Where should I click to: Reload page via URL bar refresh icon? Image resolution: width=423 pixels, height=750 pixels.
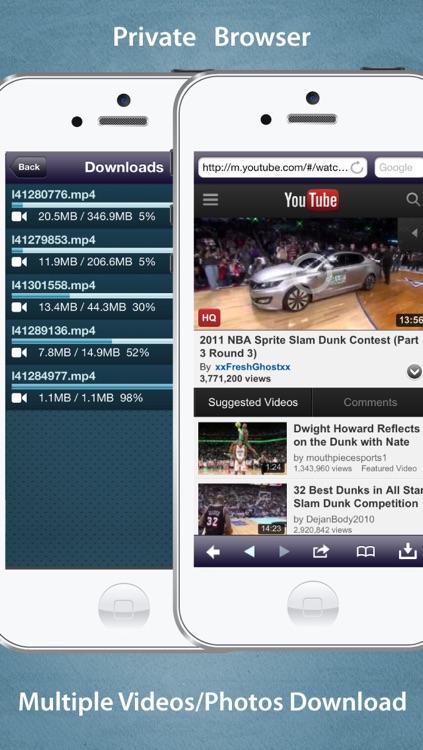[356, 168]
